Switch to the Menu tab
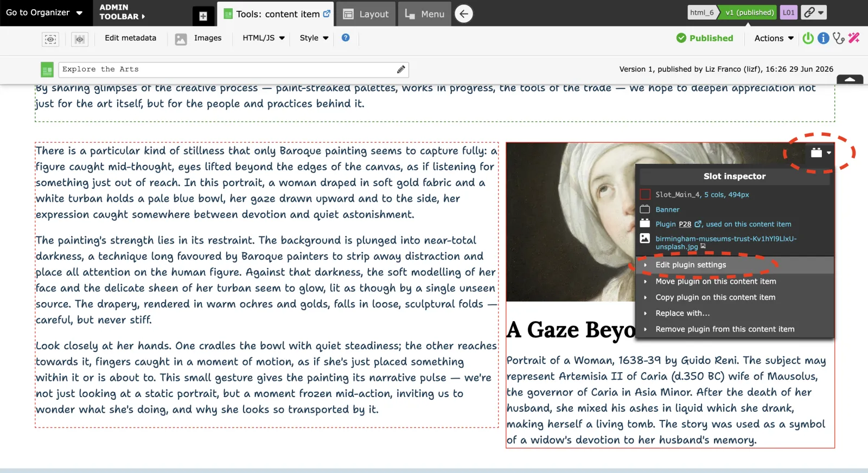868x473 pixels. (425, 14)
